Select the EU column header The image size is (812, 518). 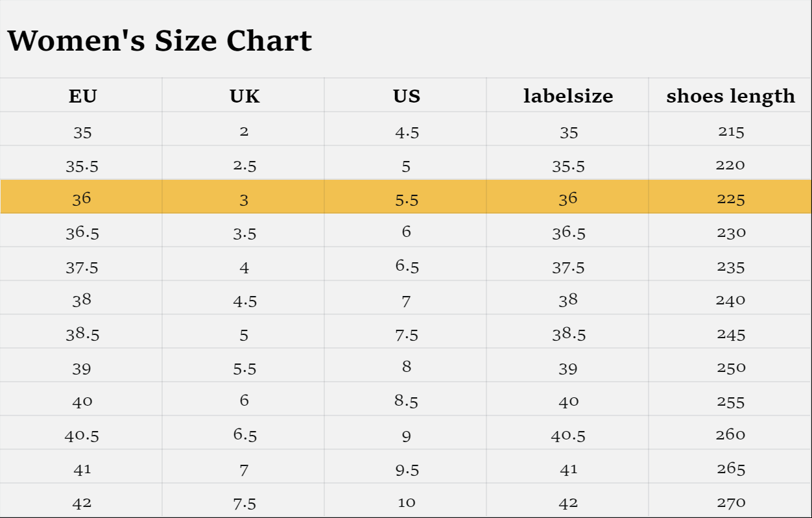click(x=82, y=96)
